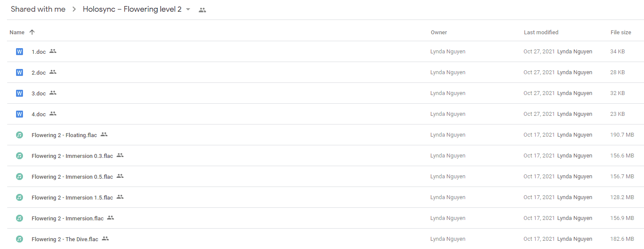The height and width of the screenshot is (249, 644).
Task: Select the 4.doc file row
Action: 325,114
